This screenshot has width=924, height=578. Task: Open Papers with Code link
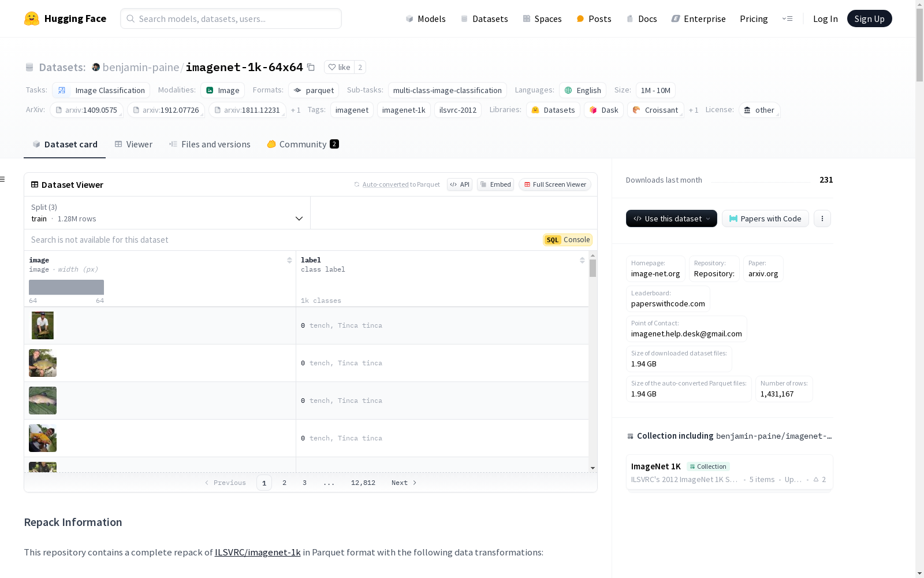coord(765,218)
